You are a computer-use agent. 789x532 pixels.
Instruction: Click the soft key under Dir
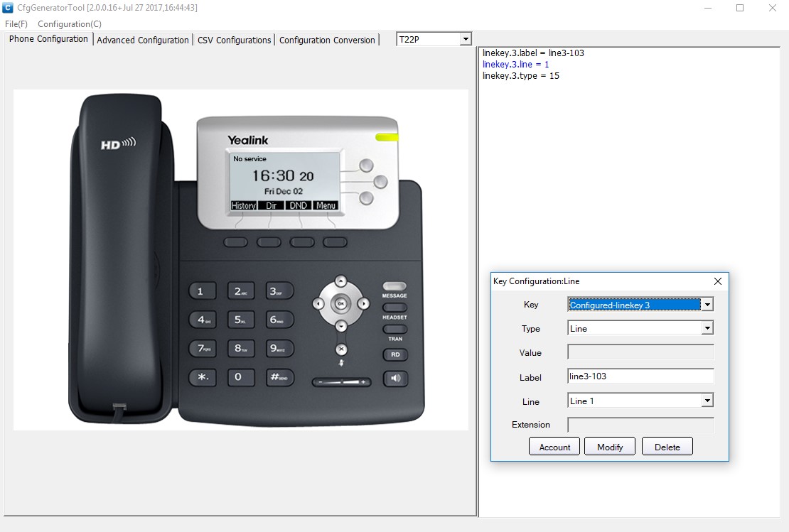click(269, 242)
